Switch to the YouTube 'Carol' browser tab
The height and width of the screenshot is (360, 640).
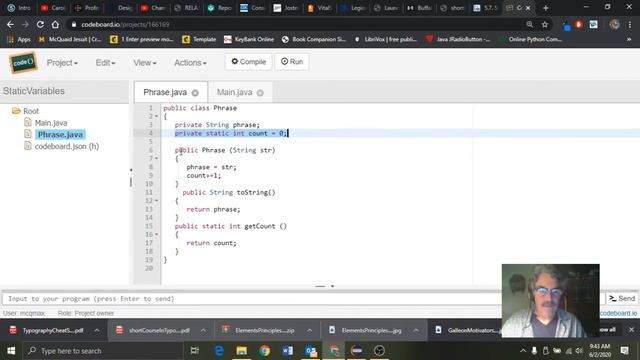53,8
